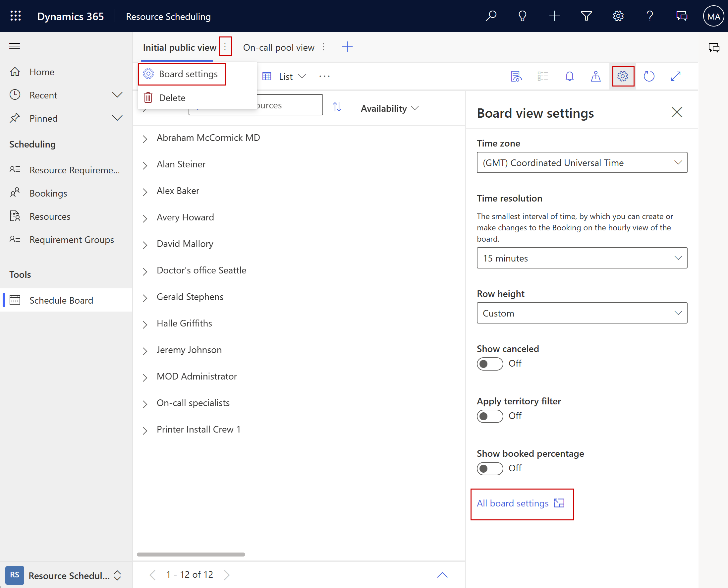Enable Show booked percentage toggle
This screenshot has height=588, width=728.
pyautogui.click(x=490, y=469)
